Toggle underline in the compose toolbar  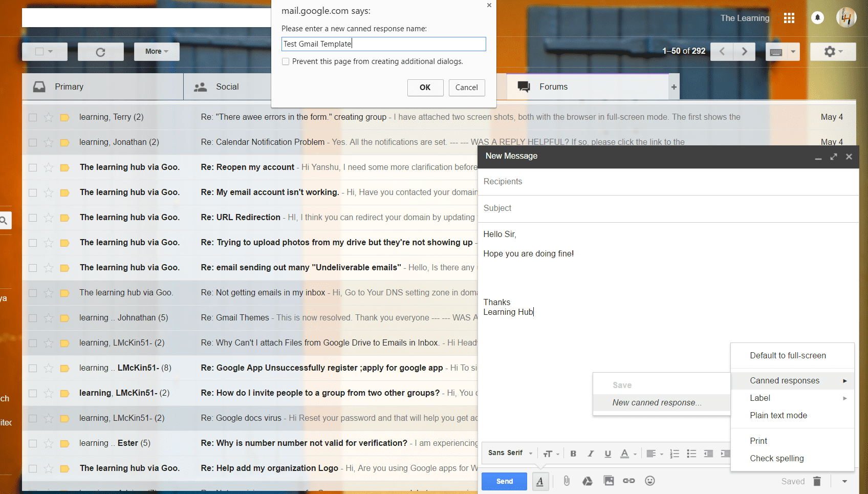pos(608,454)
